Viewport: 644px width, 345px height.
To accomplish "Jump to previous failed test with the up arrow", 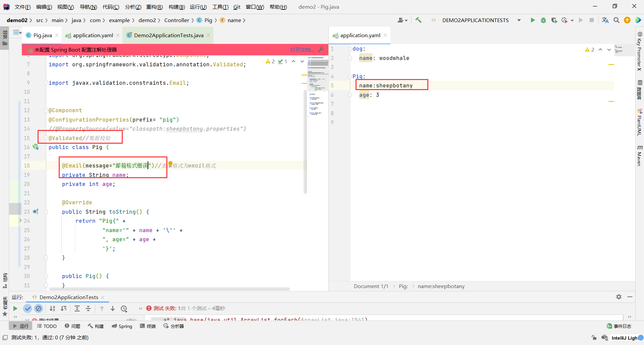I will click(102, 308).
